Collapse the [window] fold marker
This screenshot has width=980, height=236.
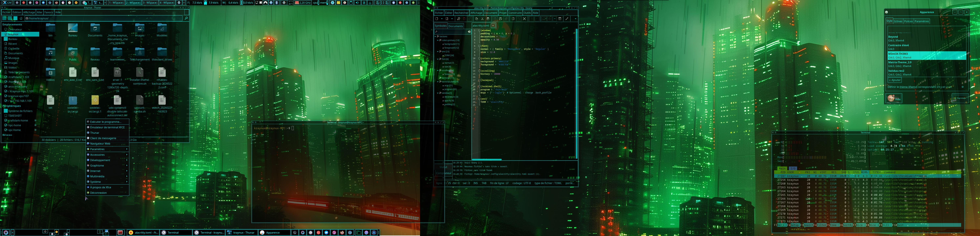pyautogui.click(x=479, y=30)
